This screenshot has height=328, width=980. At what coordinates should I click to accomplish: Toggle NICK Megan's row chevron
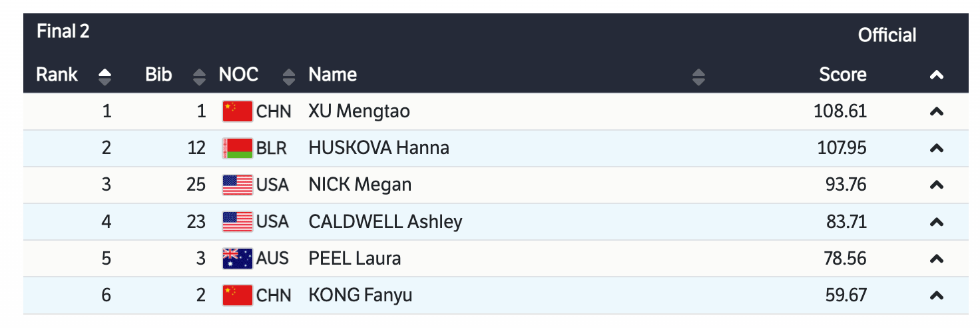point(936,185)
